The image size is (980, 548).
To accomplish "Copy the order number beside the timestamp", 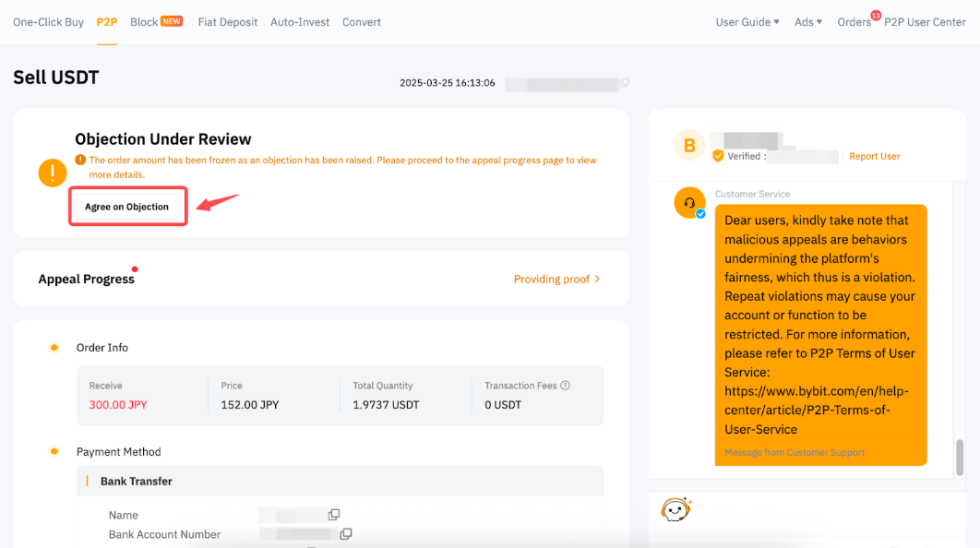I will 625,83.
